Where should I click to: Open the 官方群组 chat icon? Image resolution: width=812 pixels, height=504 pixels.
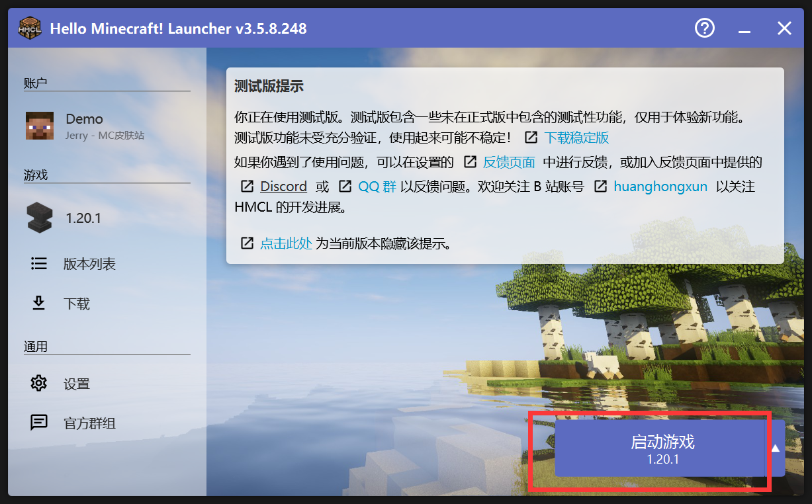[39, 423]
